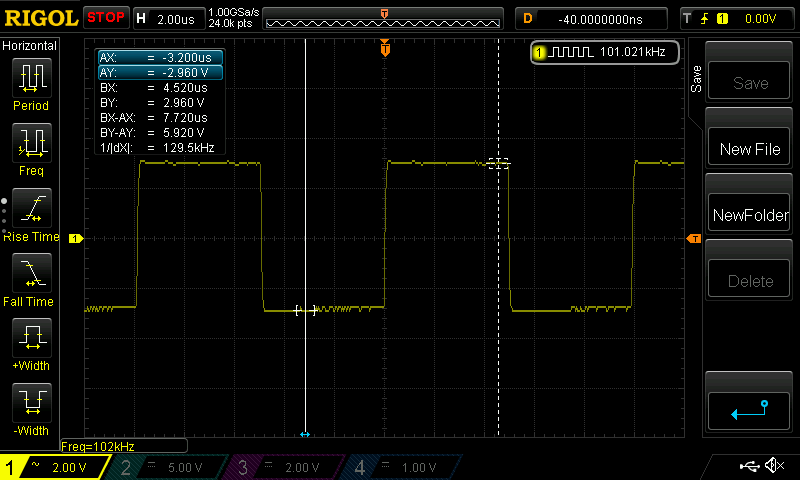This screenshot has height=480, width=800.
Task: Open the Save side tab
Action: [697, 80]
